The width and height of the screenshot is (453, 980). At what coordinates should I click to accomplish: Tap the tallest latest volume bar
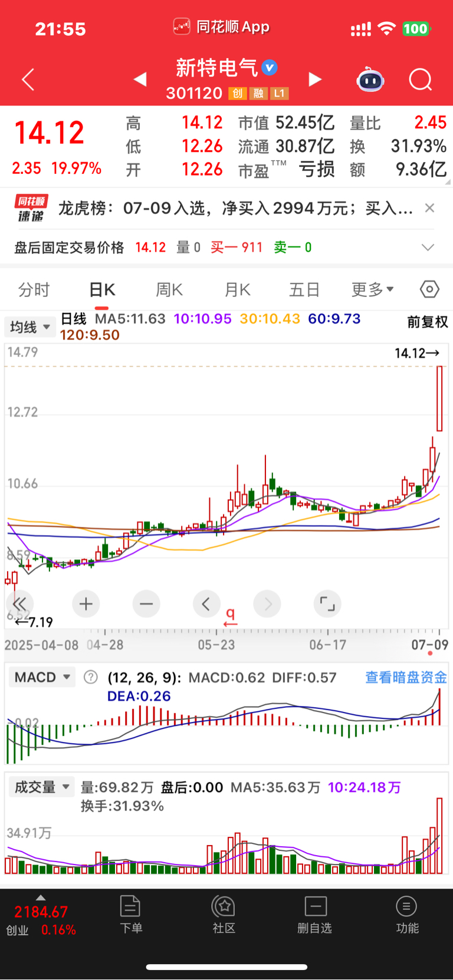pyautogui.click(x=439, y=836)
